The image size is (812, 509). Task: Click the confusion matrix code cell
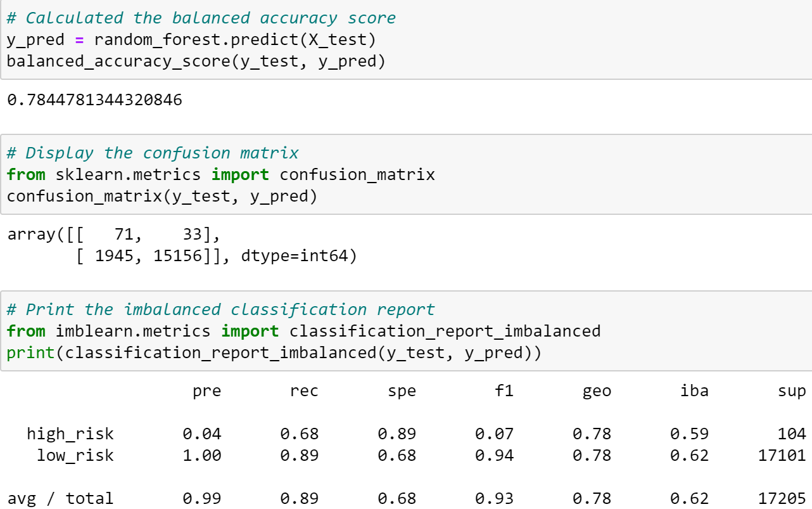[406, 174]
